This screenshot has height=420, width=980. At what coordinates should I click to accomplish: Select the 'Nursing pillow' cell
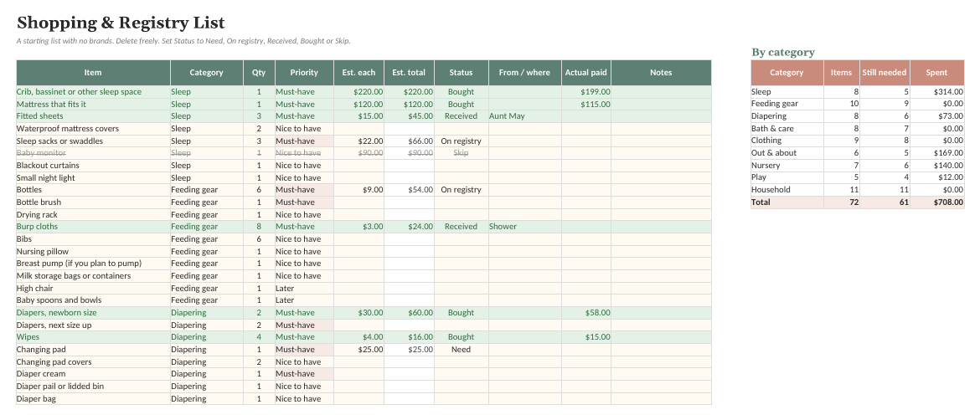click(93, 252)
